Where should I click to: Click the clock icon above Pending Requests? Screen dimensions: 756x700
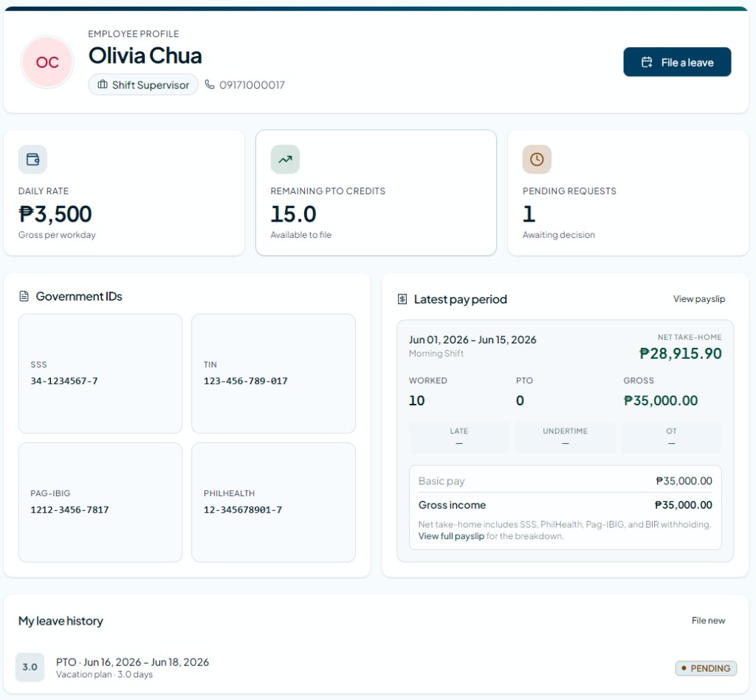coord(537,159)
